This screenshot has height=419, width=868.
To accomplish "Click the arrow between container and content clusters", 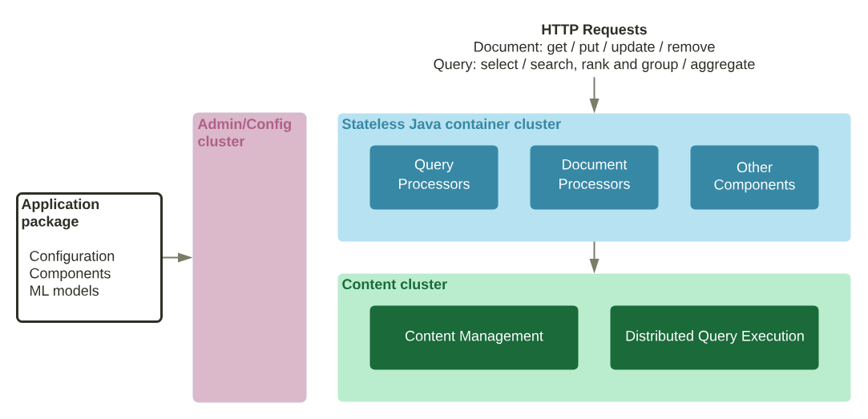I will [x=594, y=257].
